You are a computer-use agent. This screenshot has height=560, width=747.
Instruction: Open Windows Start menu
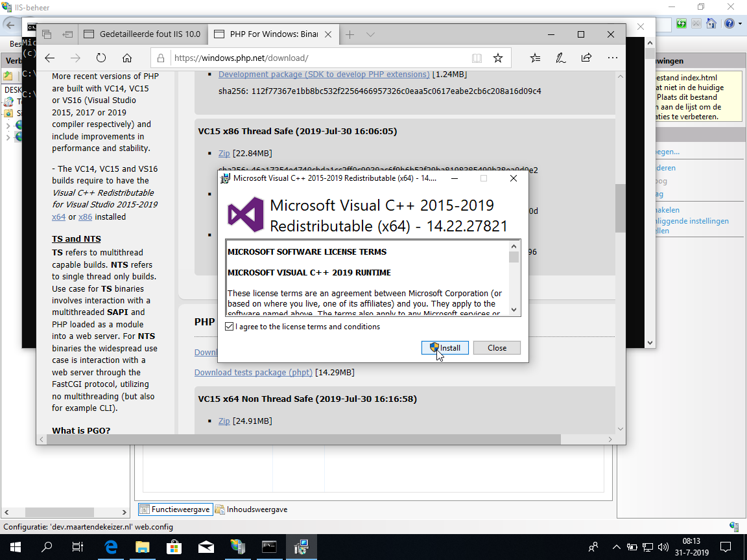(x=15, y=547)
